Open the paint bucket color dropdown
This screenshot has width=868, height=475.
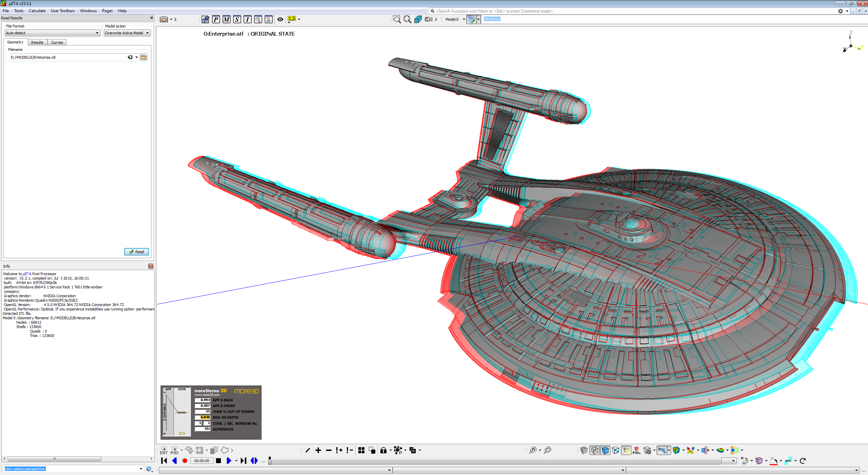(x=781, y=461)
